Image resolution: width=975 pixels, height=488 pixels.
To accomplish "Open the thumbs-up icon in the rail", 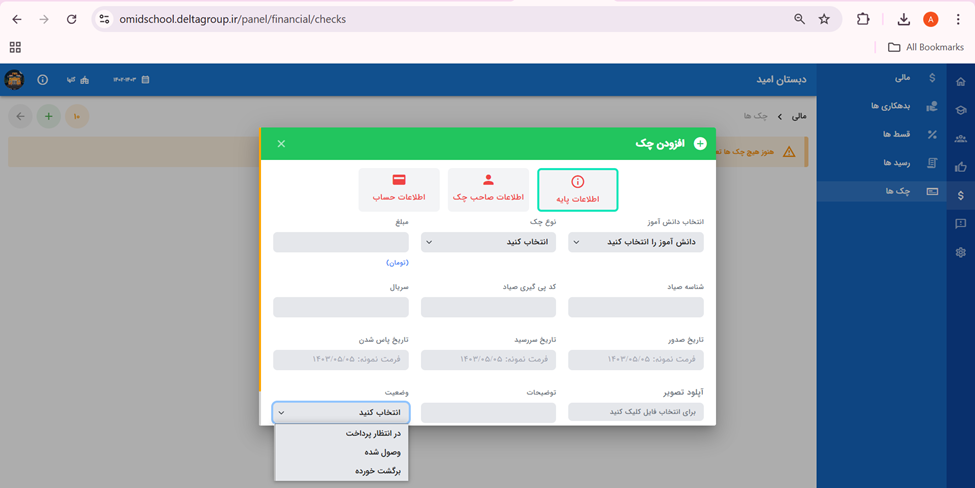I will [961, 167].
